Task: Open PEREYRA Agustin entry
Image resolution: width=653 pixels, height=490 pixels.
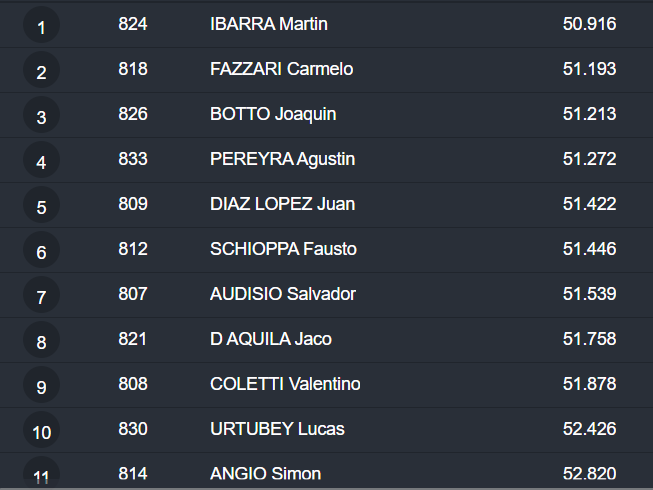Action: 282,159
